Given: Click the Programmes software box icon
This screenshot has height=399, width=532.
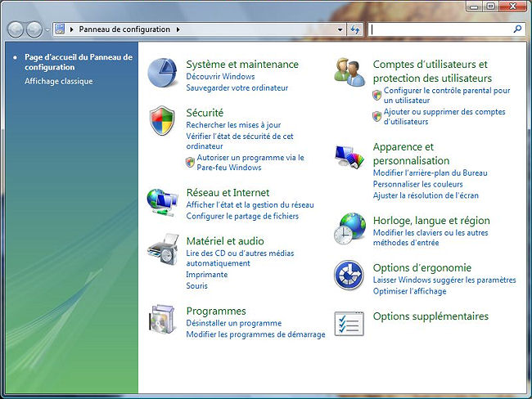Looking at the screenshot, I should tap(162, 318).
